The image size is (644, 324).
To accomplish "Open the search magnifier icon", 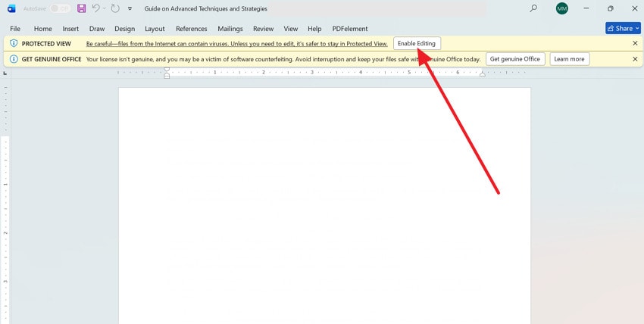I will pos(533,8).
